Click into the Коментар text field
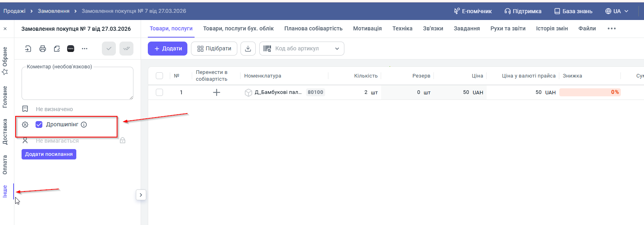 [77, 84]
